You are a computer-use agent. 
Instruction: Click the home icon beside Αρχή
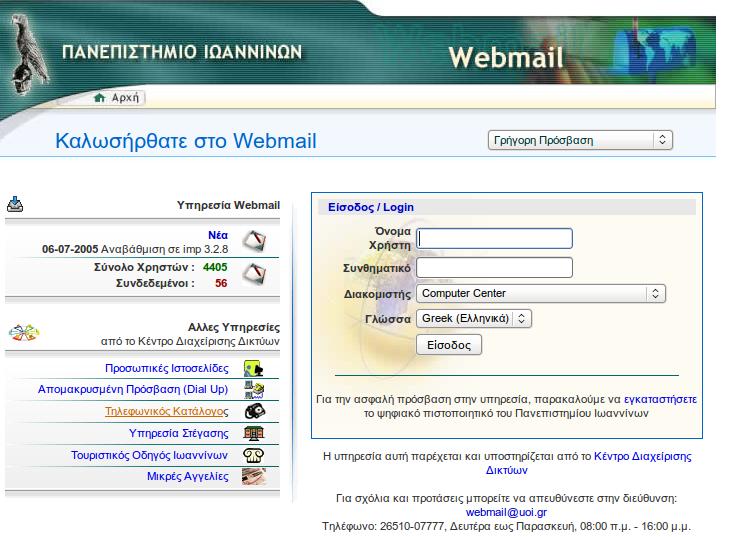(x=99, y=98)
